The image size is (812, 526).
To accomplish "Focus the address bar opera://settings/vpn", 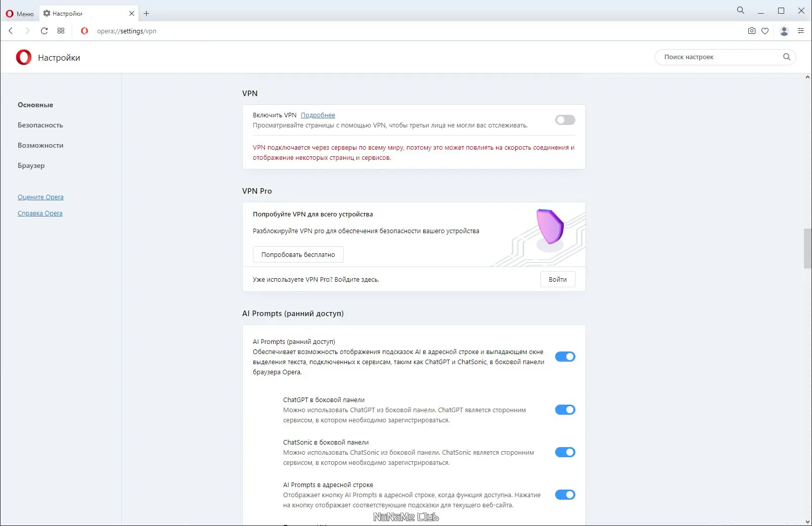I will [x=126, y=31].
